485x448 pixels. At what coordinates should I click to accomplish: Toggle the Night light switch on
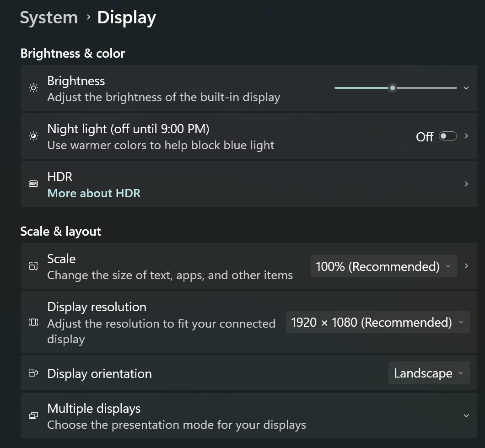click(x=447, y=136)
